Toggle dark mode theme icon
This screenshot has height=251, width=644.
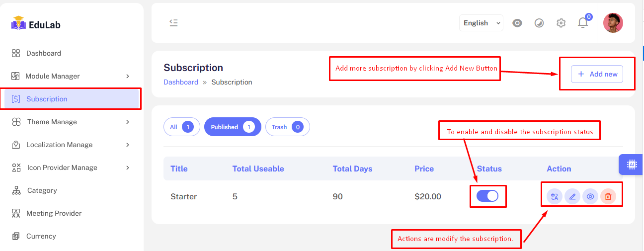coord(539,23)
